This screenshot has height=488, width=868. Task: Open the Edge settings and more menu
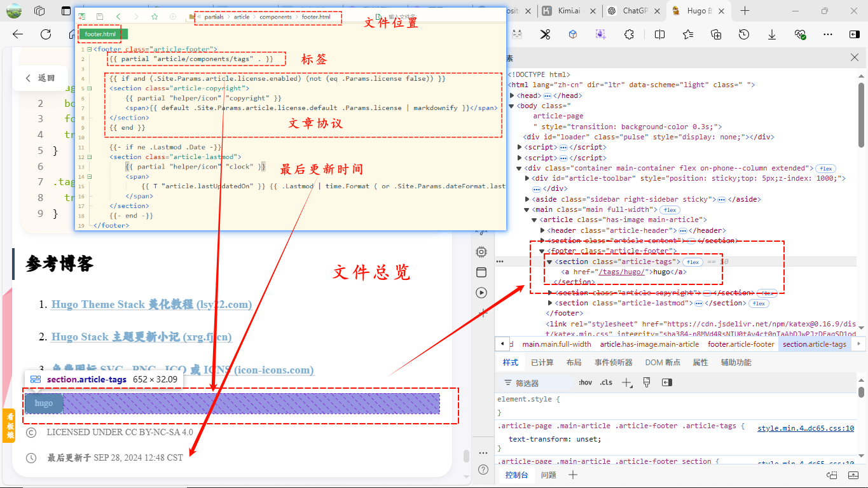tap(828, 34)
